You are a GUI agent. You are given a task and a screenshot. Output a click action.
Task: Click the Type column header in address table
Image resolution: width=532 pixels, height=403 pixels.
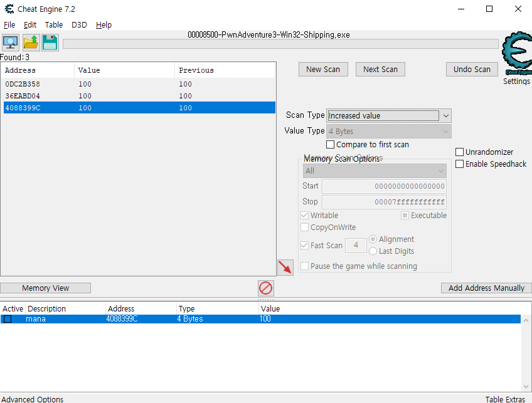[218, 309]
